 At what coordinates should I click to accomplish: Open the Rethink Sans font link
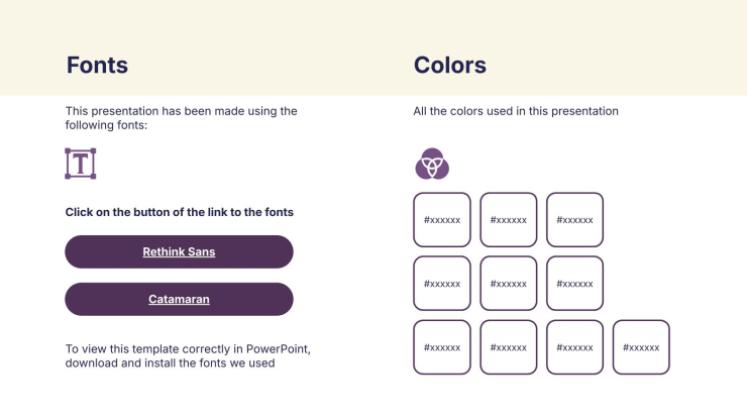(179, 252)
